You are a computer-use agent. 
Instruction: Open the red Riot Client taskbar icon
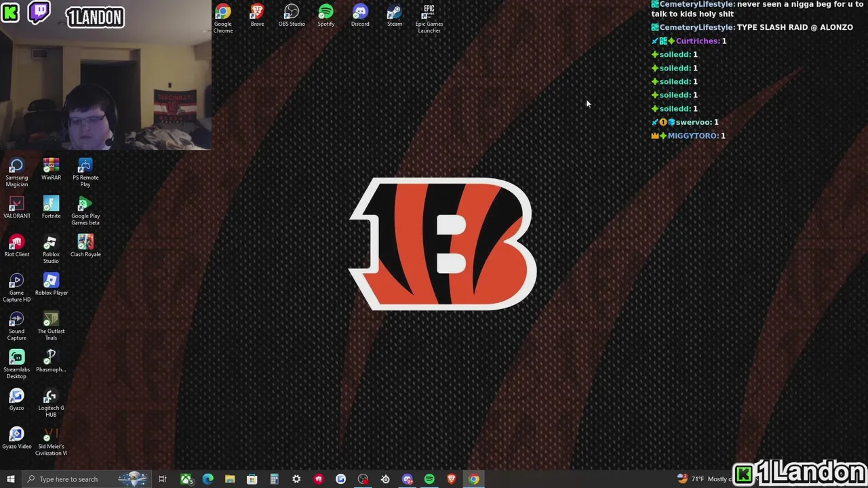319,479
